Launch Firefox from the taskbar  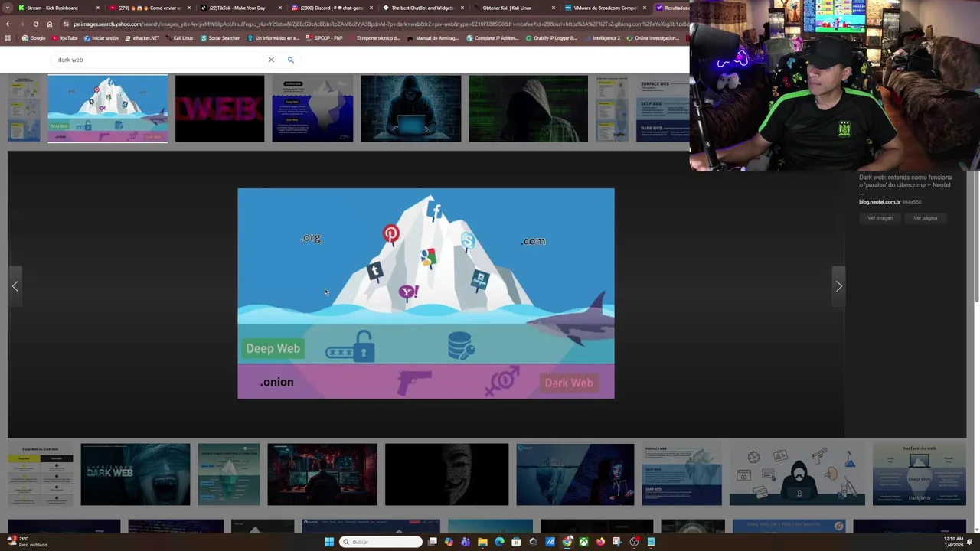pos(600,542)
